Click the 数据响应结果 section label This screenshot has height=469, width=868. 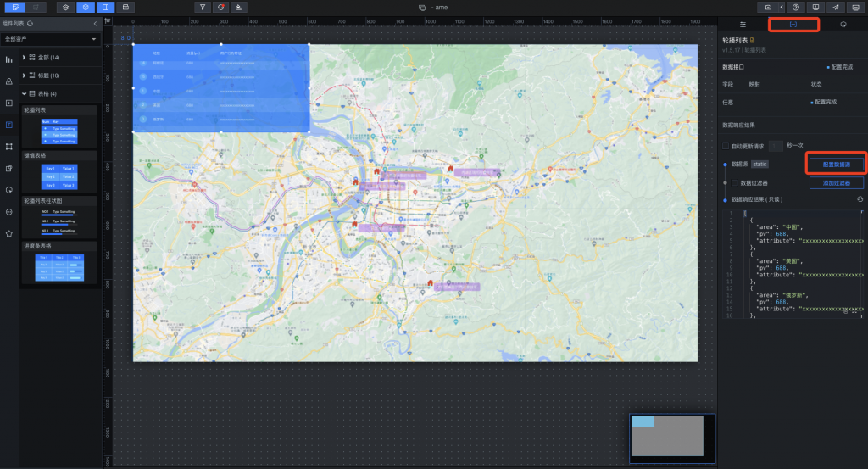738,126
